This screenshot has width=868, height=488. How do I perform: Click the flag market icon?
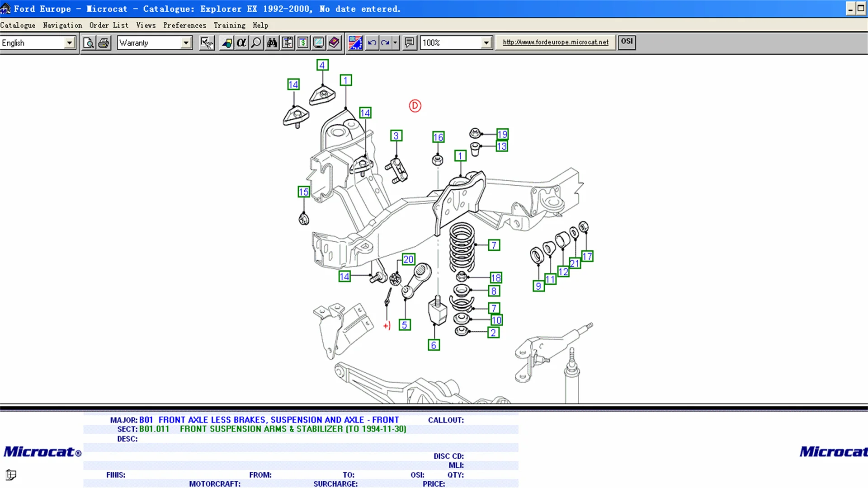coord(355,43)
